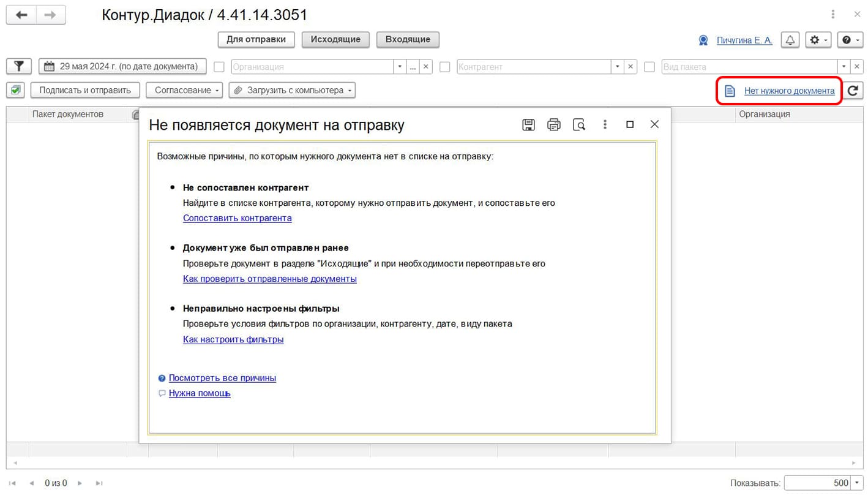This screenshot has height=498, width=868.
Task: Click the green check-all packages icon
Action: point(16,90)
